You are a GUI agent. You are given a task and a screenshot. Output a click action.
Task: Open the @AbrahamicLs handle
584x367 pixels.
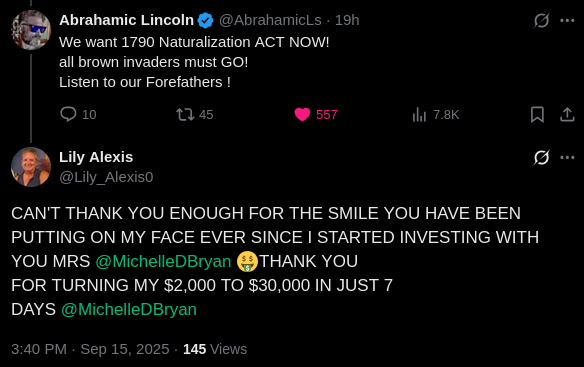[x=270, y=20]
